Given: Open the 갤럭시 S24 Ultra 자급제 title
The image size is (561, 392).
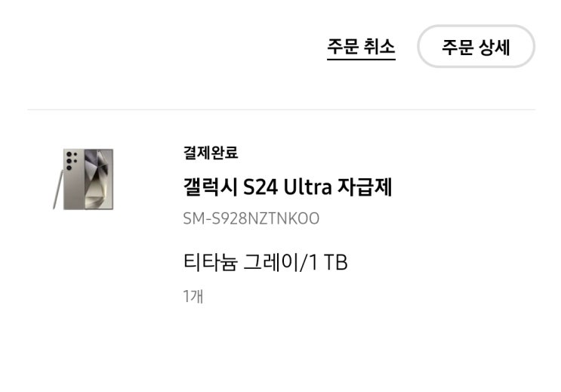Looking at the screenshot, I should point(288,187).
